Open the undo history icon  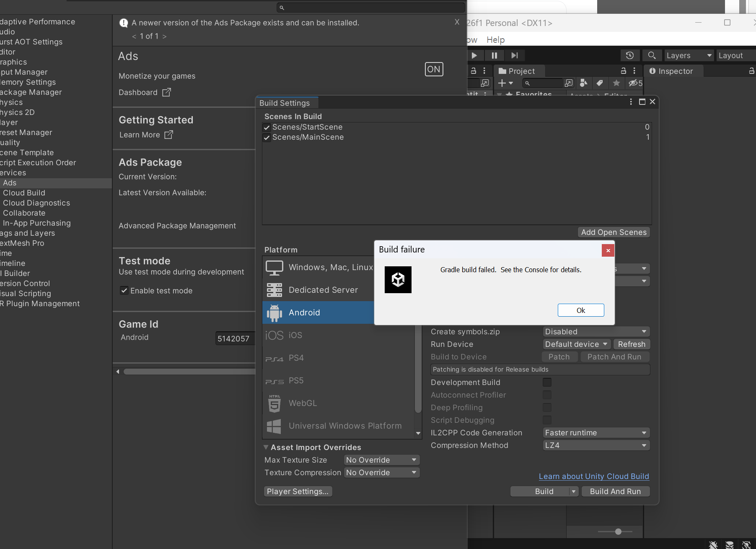click(629, 55)
